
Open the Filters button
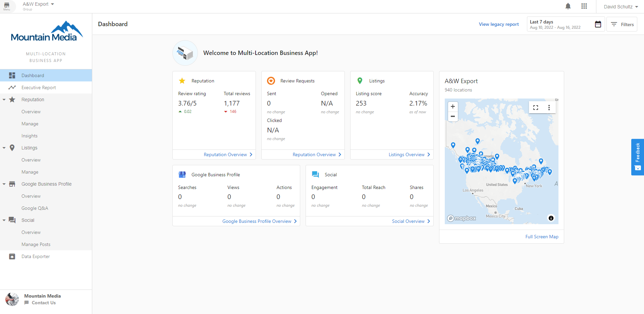622,24
